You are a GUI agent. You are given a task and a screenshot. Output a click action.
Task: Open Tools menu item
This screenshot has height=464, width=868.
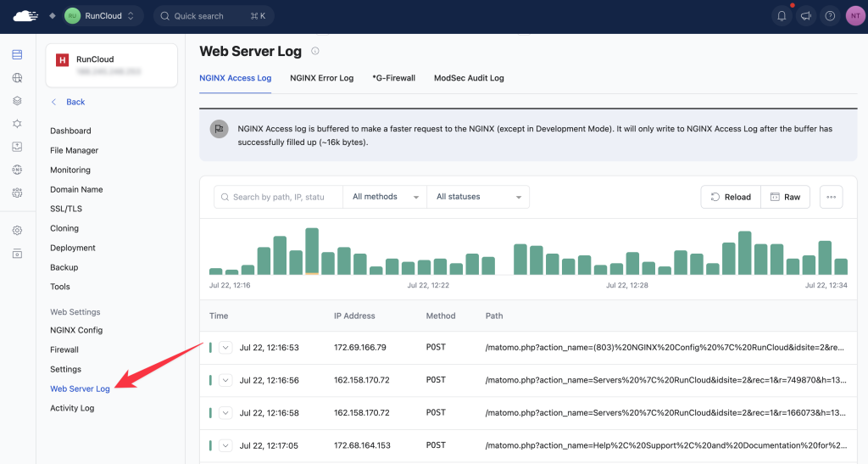60,287
